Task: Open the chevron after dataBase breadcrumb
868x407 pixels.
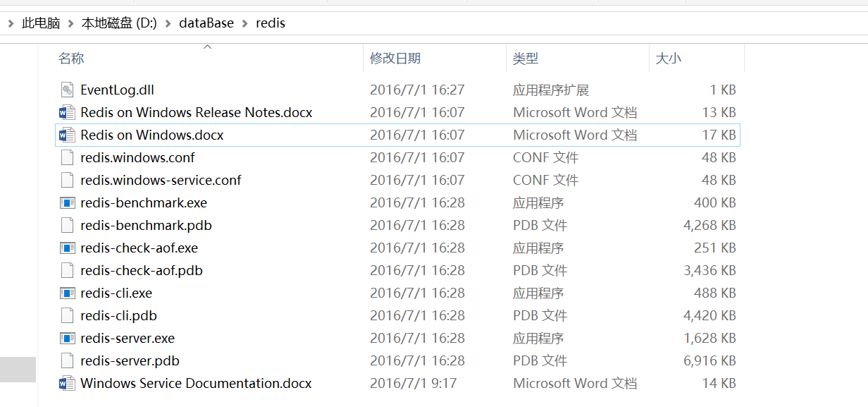Action: [x=245, y=23]
